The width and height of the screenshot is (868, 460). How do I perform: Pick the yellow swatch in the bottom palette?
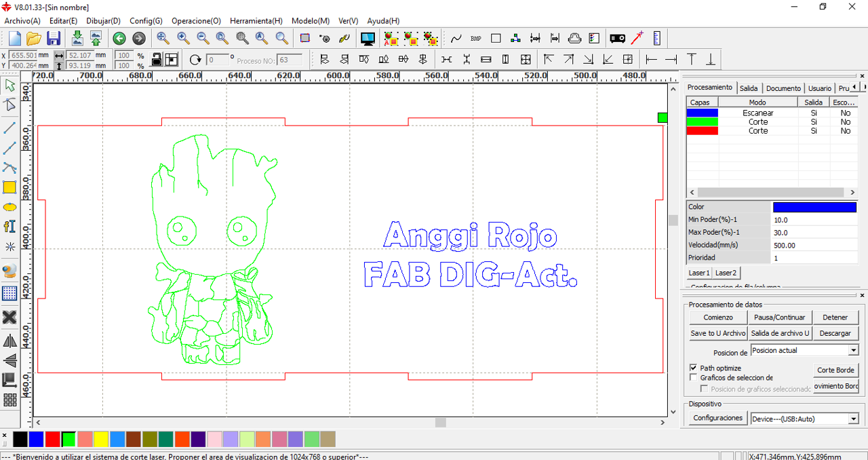(101, 439)
